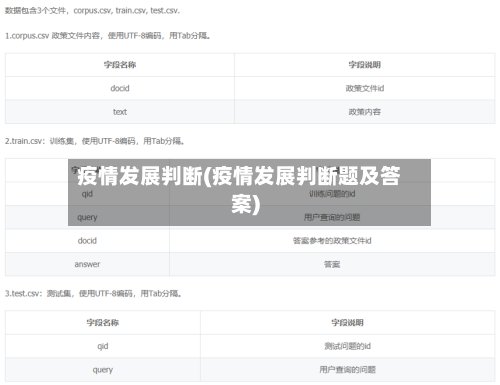Click the '3.test.csv: 测试集' description line

click(93, 294)
